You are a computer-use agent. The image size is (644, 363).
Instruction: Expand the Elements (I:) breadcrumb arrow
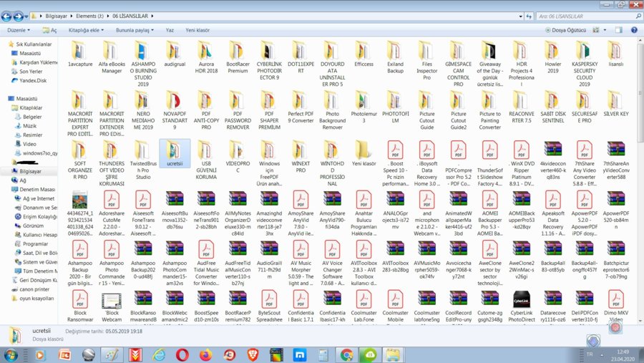pos(108,16)
